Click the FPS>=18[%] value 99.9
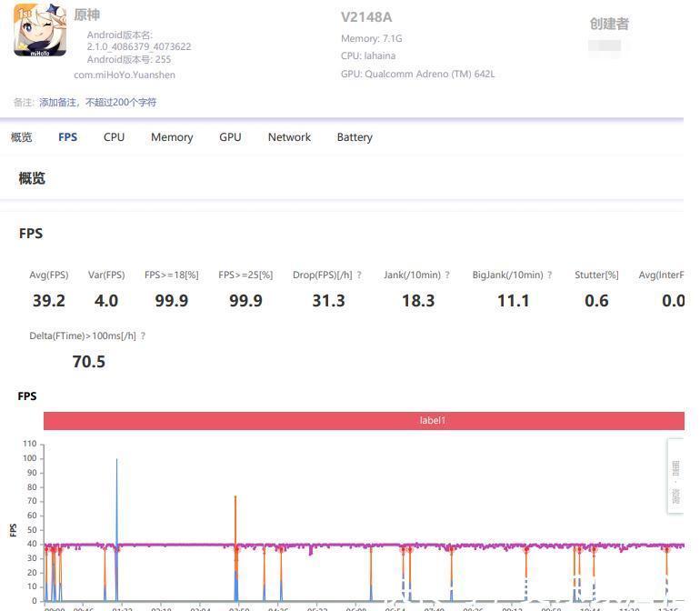This screenshot has width=700, height=611. click(172, 301)
